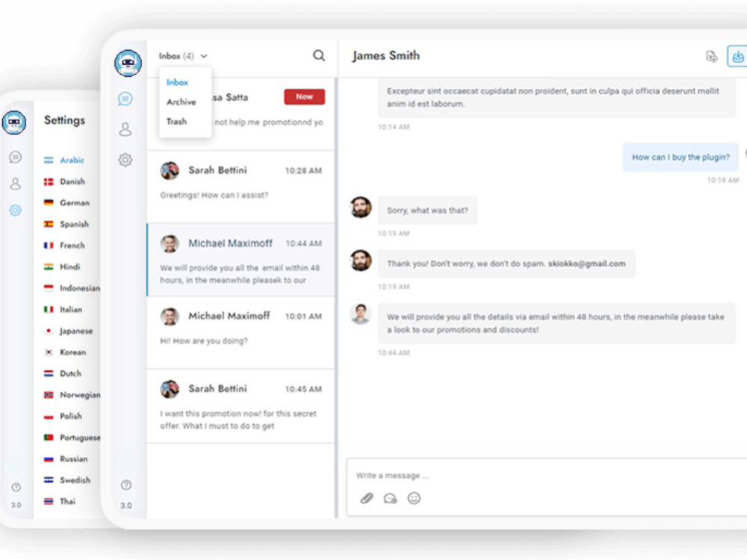Click the transcript document icon beside James Smith

(711, 56)
